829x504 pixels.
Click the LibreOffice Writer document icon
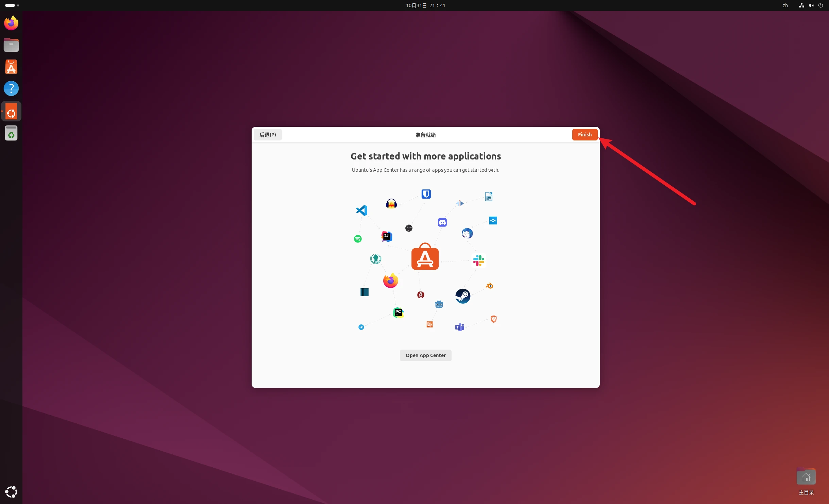click(489, 197)
